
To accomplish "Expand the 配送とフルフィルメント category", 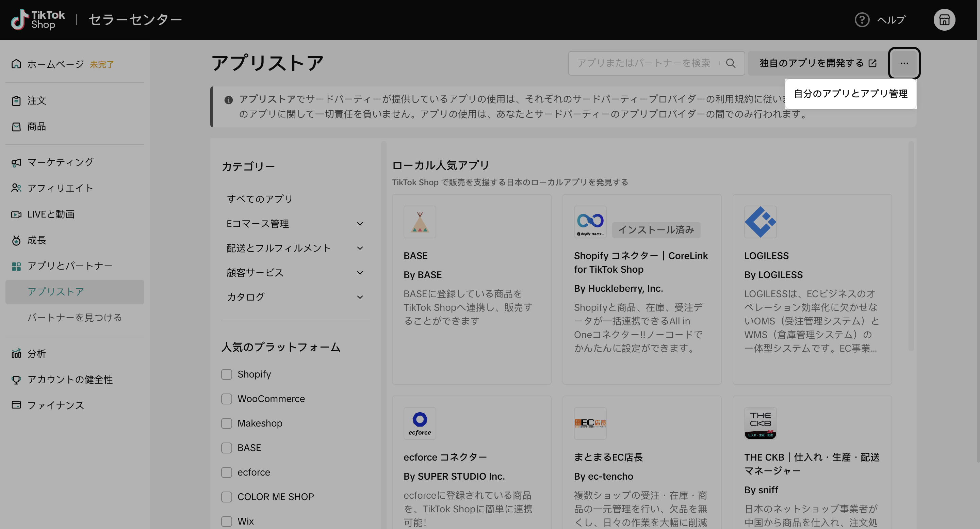I will click(x=360, y=248).
